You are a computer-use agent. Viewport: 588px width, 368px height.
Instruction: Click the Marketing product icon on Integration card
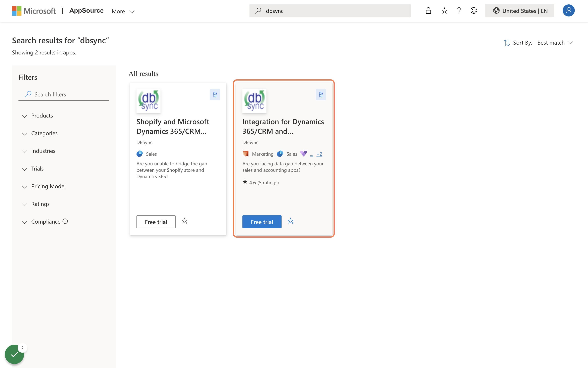pyautogui.click(x=245, y=154)
